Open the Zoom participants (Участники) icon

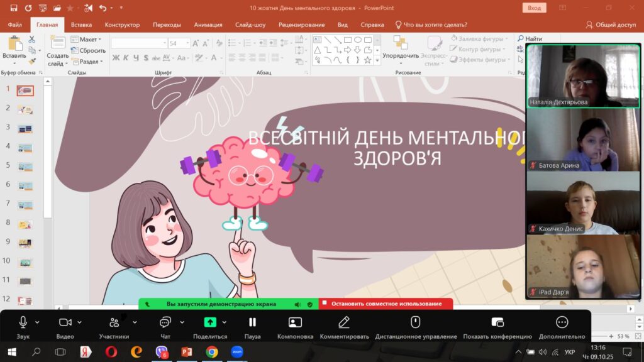click(114, 322)
